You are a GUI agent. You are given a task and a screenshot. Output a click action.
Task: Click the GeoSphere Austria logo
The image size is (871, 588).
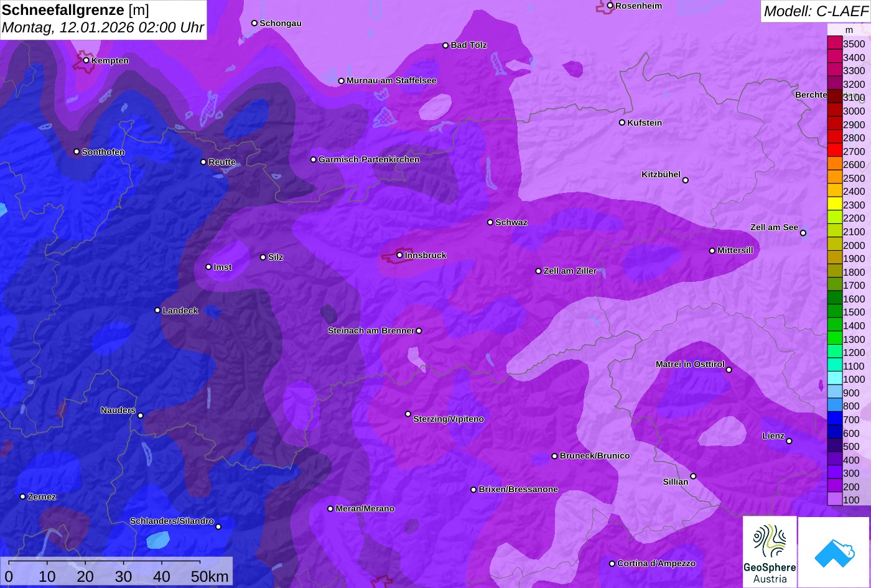click(770, 552)
